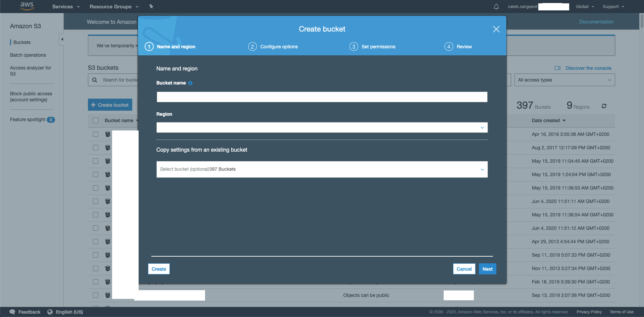
Task: Click Next to continue
Action: click(x=488, y=269)
